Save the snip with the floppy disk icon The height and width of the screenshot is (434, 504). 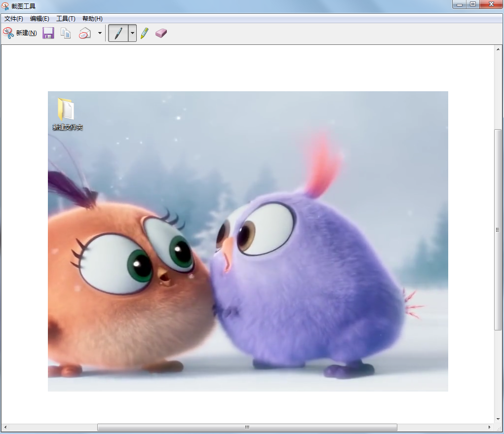coord(48,33)
